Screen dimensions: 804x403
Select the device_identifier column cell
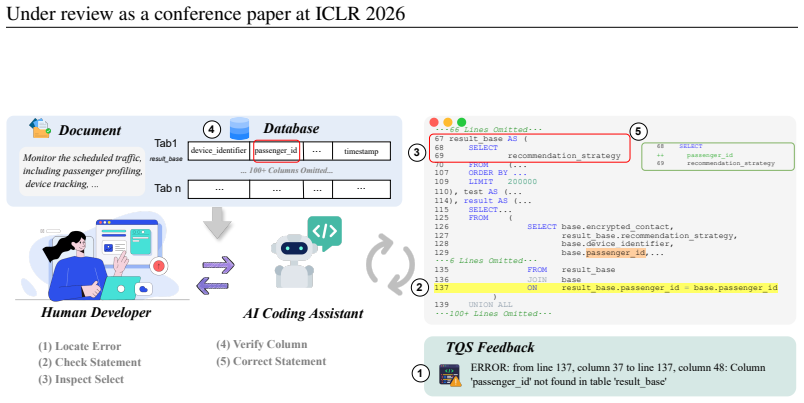[x=219, y=151]
